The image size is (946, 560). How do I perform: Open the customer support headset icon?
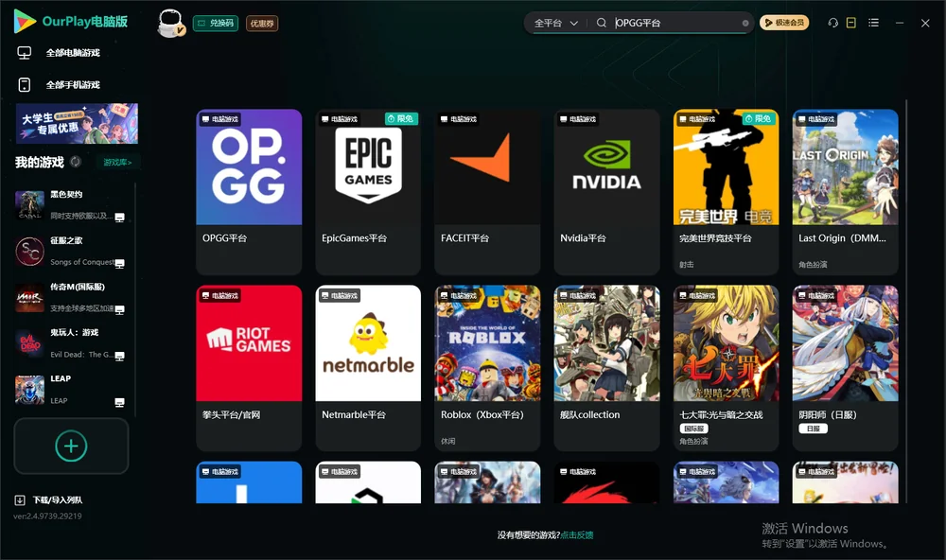tap(833, 23)
